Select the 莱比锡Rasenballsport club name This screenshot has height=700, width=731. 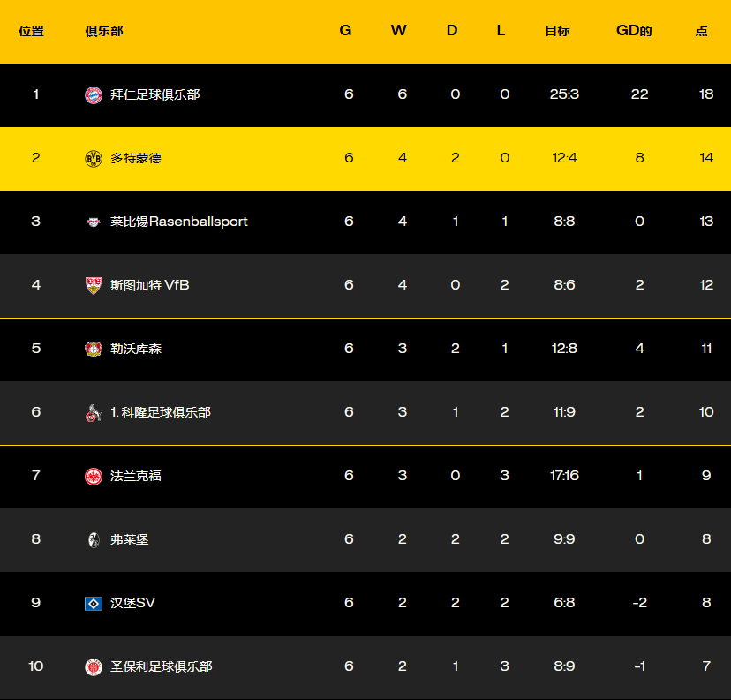point(179,222)
